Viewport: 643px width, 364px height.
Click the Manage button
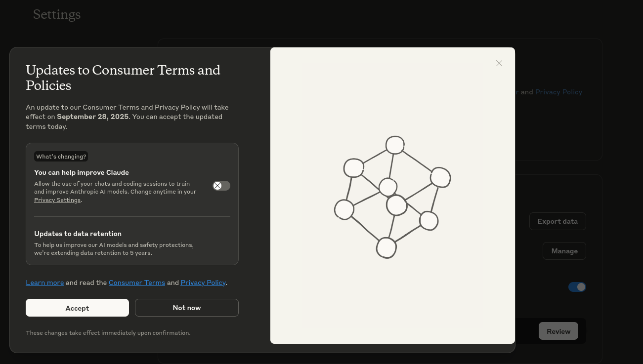pyautogui.click(x=564, y=251)
